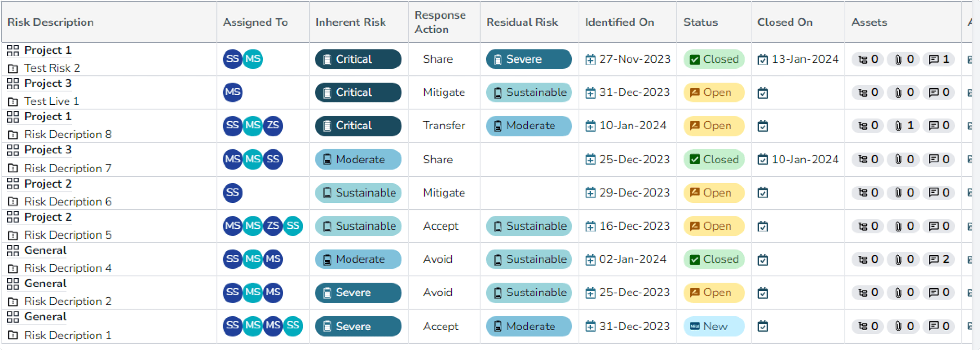The image size is (980, 350).
Task: Open comments count in Risk Decription 2 row
Action: 939,293
